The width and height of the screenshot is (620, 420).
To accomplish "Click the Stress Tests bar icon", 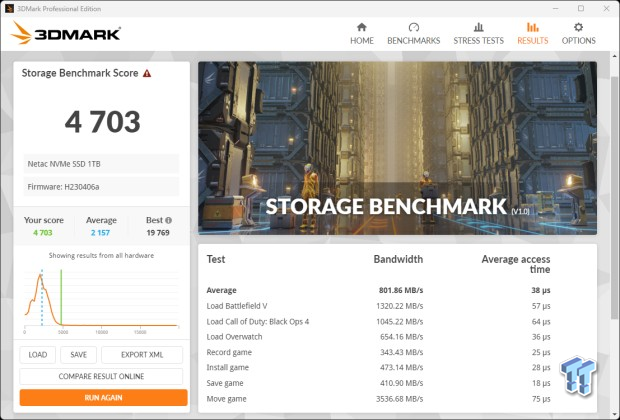I will pos(478,27).
